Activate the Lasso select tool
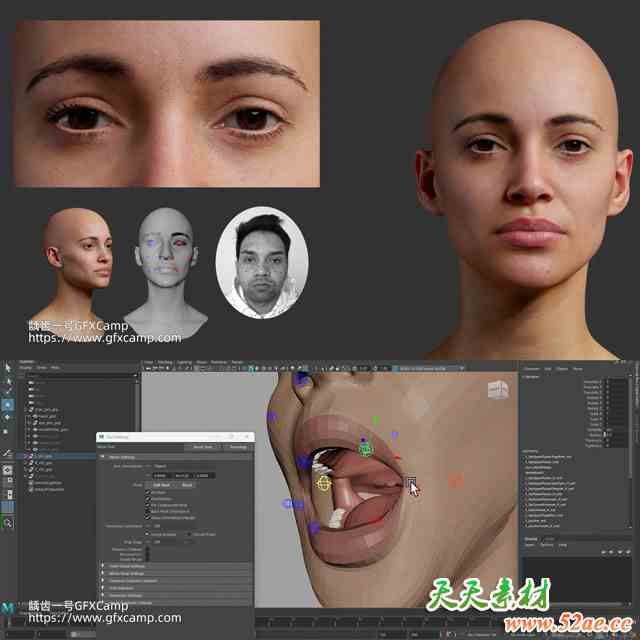640x640 pixels. click(7, 381)
